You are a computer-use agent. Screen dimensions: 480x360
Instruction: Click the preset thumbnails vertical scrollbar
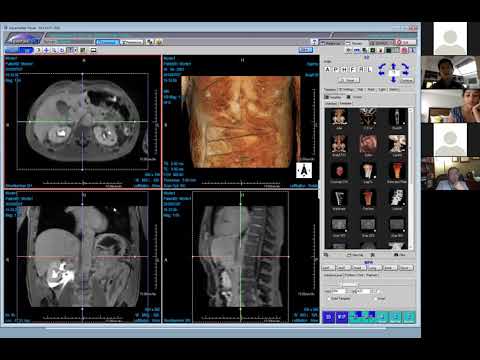point(410,179)
